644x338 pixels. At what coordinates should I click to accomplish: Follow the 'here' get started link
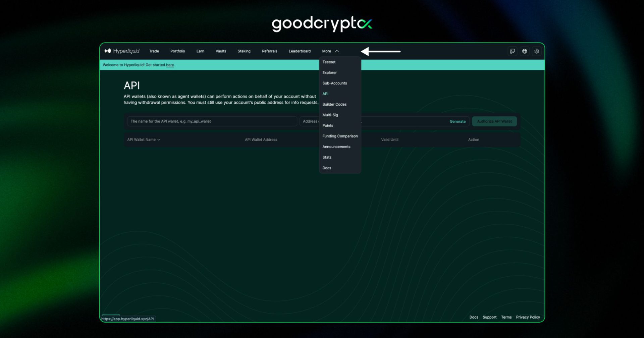pos(170,65)
